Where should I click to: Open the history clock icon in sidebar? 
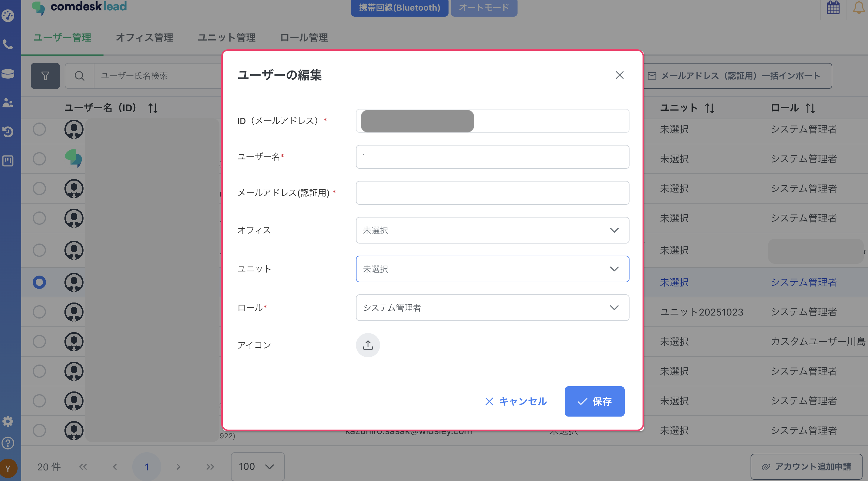(x=8, y=132)
